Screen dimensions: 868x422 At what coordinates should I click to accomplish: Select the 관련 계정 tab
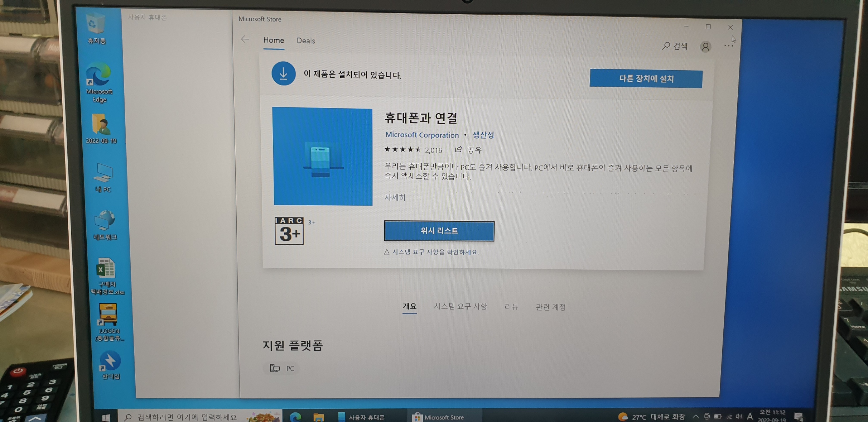550,307
